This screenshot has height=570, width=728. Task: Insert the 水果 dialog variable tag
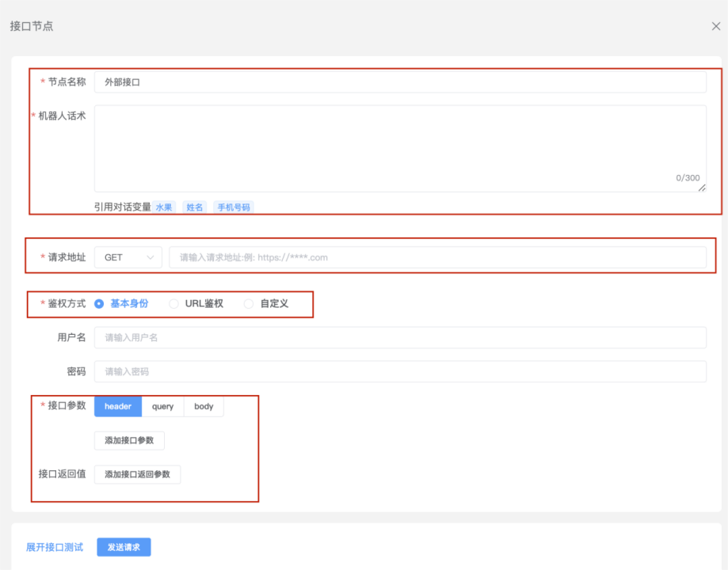click(164, 207)
